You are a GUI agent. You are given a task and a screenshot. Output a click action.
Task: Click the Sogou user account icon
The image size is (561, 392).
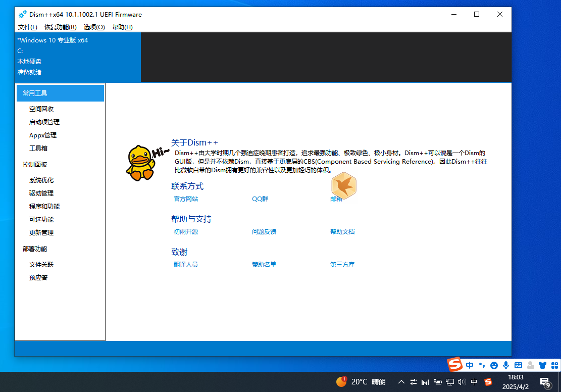[530, 365]
